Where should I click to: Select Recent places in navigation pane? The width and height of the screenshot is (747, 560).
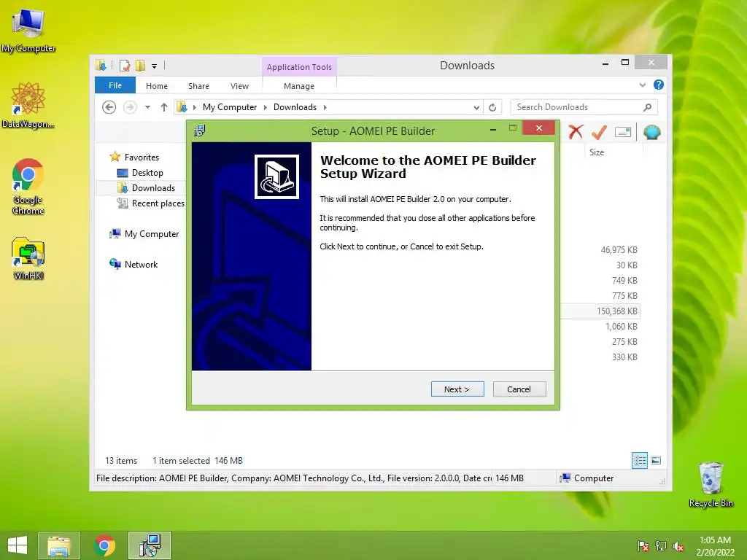click(x=158, y=203)
